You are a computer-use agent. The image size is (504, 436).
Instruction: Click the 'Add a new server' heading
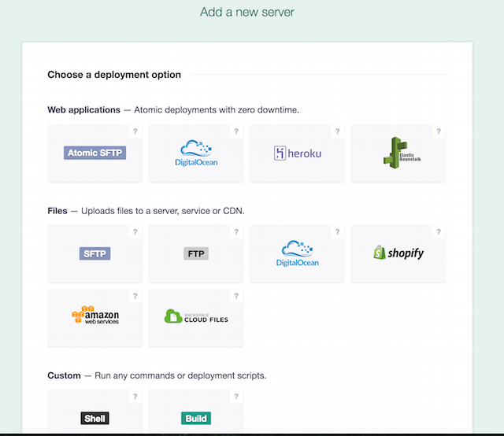tap(247, 13)
